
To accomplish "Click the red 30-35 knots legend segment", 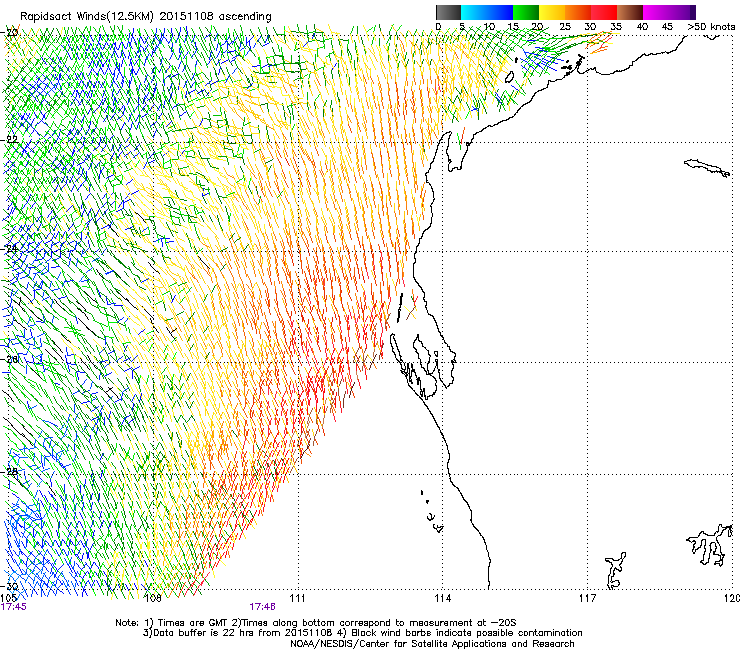I will click(x=604, y=12).
